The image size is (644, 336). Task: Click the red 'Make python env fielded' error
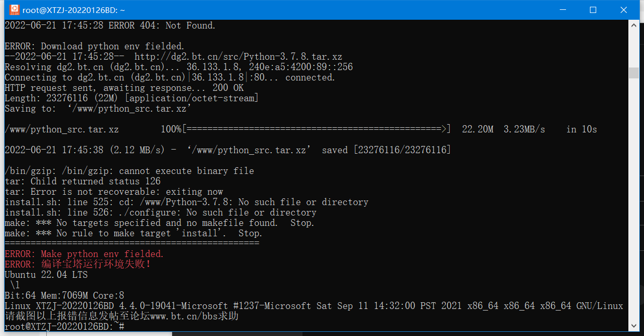(84, 254)
